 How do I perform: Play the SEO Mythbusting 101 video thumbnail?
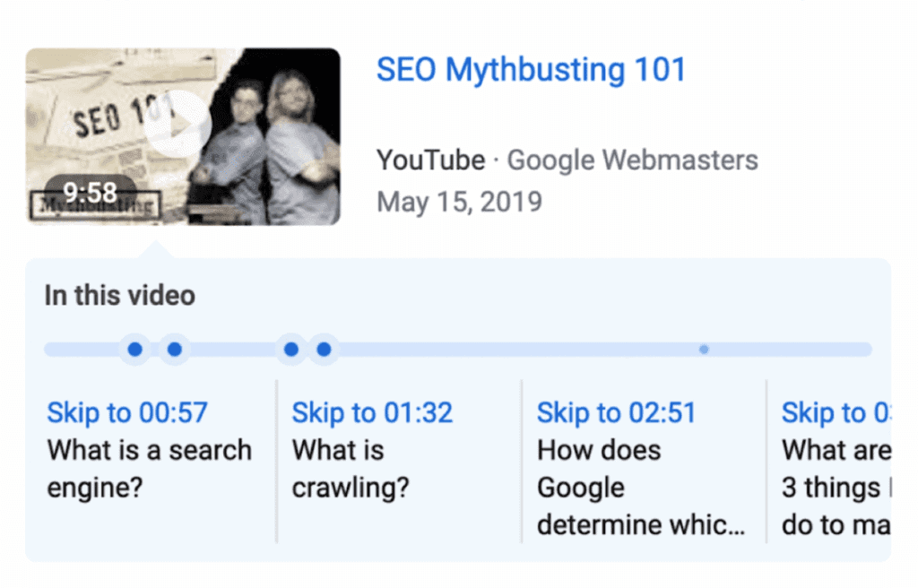pos(183,136)
